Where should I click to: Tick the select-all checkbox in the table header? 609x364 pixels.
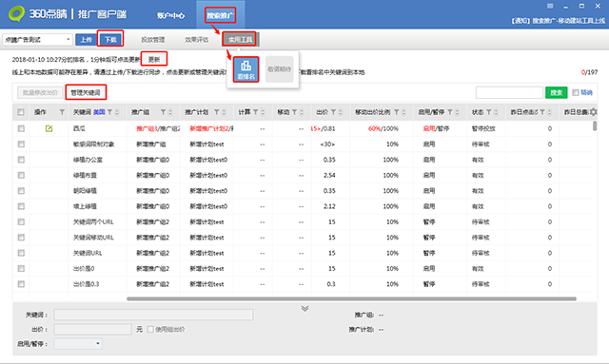click(21, 112)
